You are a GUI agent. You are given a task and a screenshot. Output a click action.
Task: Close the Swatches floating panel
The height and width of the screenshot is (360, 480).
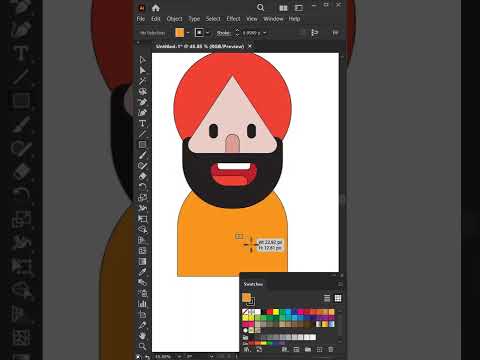pos(341,276)
